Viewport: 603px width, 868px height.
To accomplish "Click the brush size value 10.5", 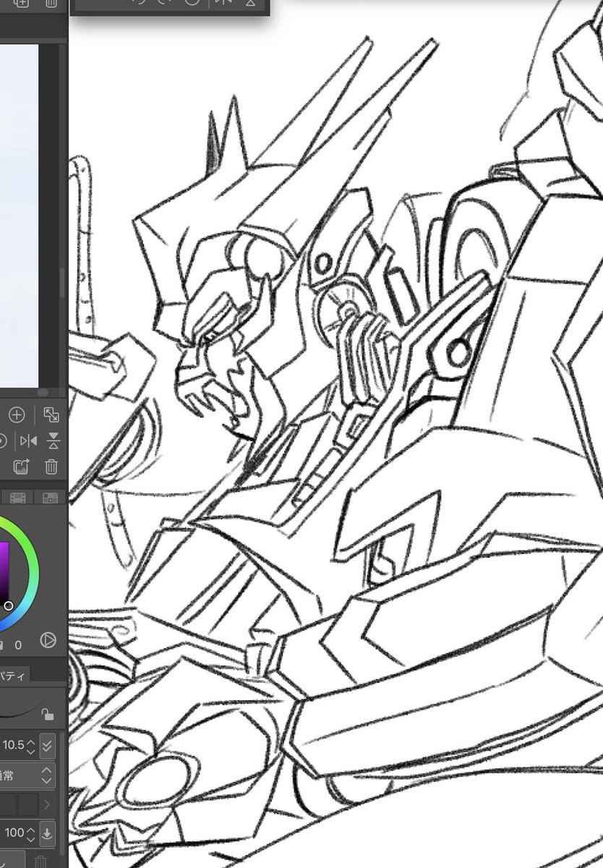I will point(13,744).
